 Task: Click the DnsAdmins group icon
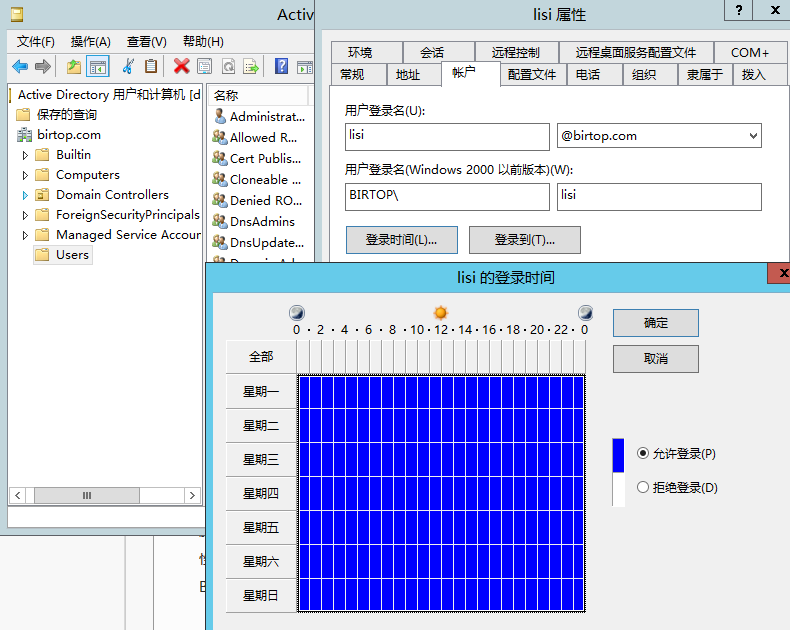(x=220, y=221)
